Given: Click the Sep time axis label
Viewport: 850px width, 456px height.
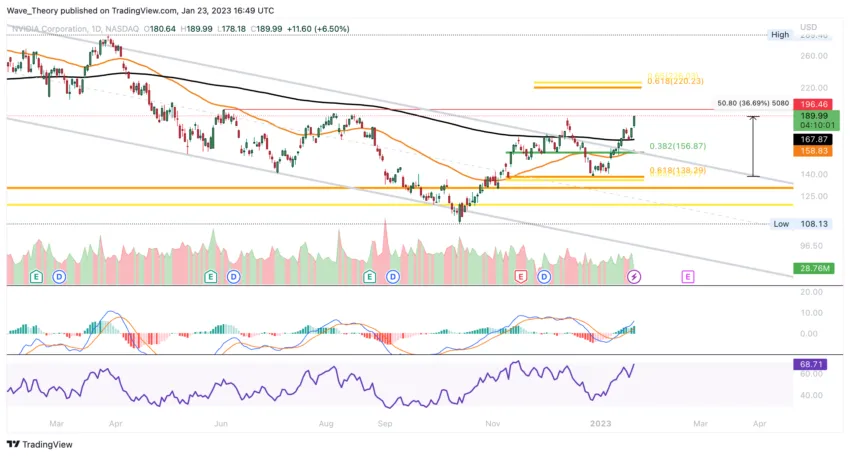Looking at the screenshot, I should 385,423.
